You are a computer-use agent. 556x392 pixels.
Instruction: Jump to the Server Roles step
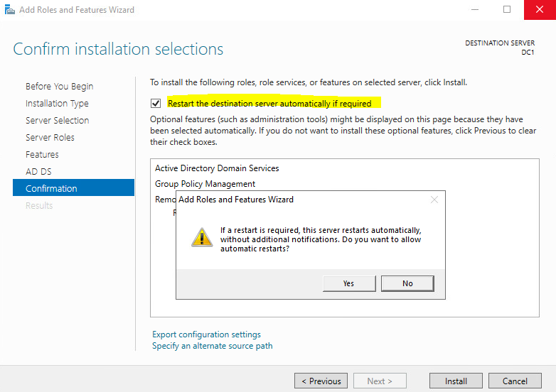pos(50,137)
